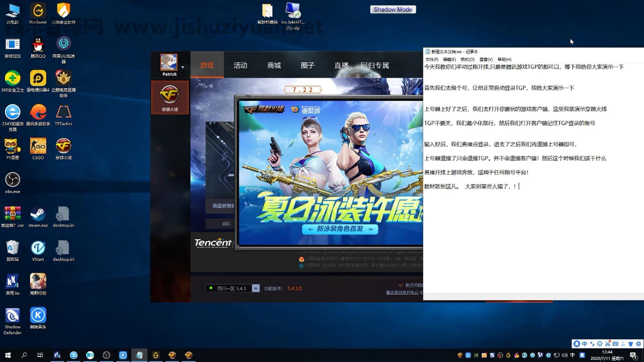This screenshot has height=362, width=644.
Task: Click the Patrick profile avatar in TGP
Action: [169, 62]
